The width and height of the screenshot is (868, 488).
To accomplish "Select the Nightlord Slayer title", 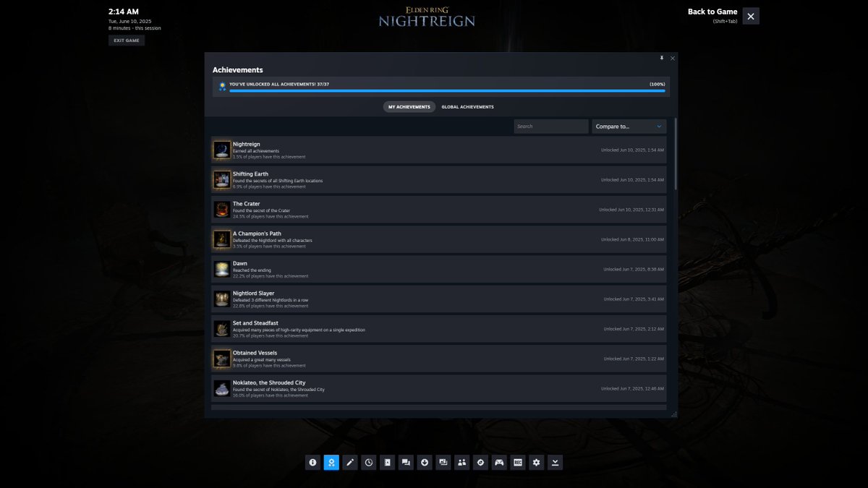I will point(255,293).
